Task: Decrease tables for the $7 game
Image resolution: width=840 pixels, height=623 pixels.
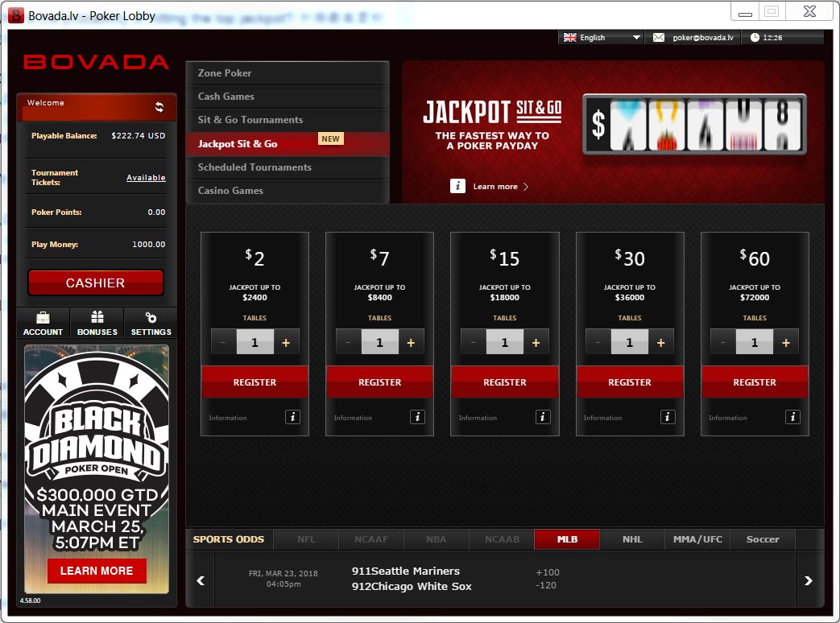Action: [x=348, y=343]
